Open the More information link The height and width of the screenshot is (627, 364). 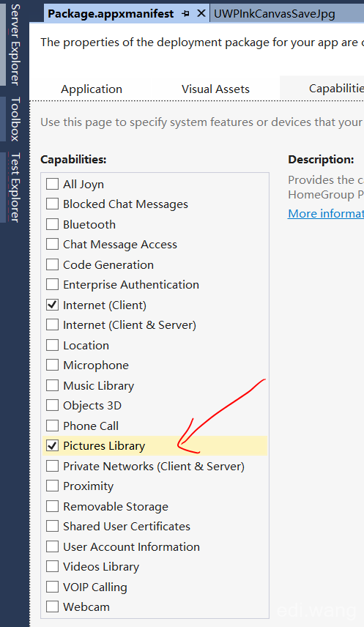click(x=326, y=214)
